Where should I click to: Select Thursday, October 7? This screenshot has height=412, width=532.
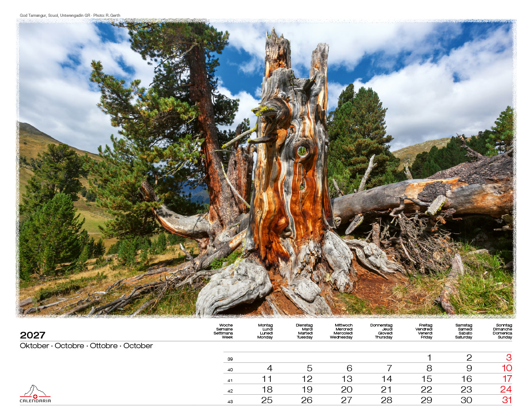389,368
